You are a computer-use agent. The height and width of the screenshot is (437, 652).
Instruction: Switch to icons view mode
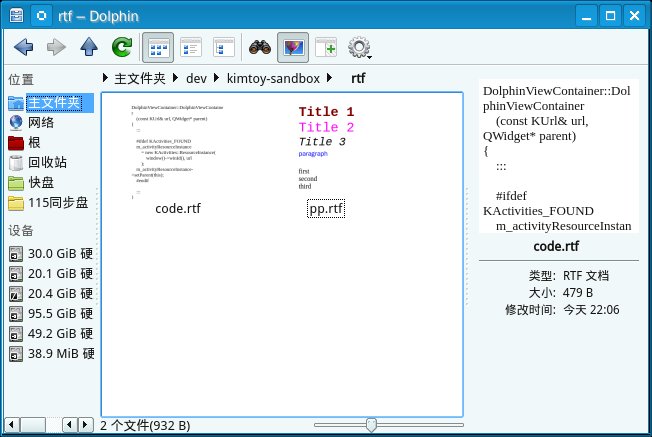(x=158, y=47)
